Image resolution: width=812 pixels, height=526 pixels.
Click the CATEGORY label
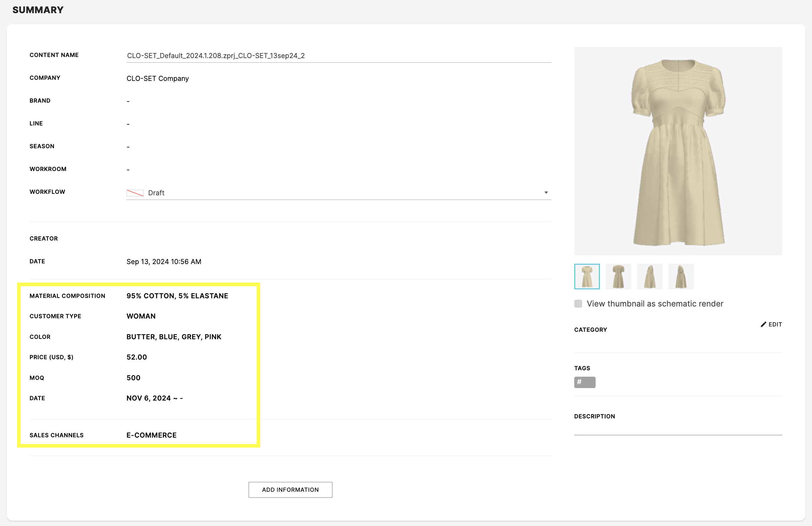click(591, 330)
